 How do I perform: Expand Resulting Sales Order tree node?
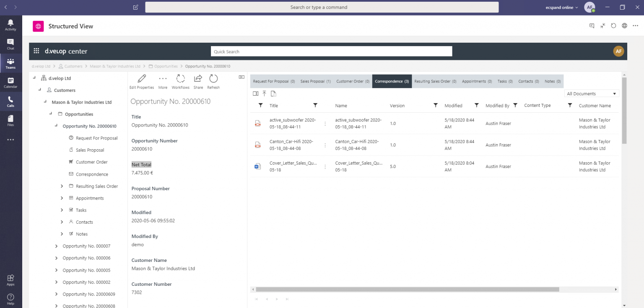point(62,186)
